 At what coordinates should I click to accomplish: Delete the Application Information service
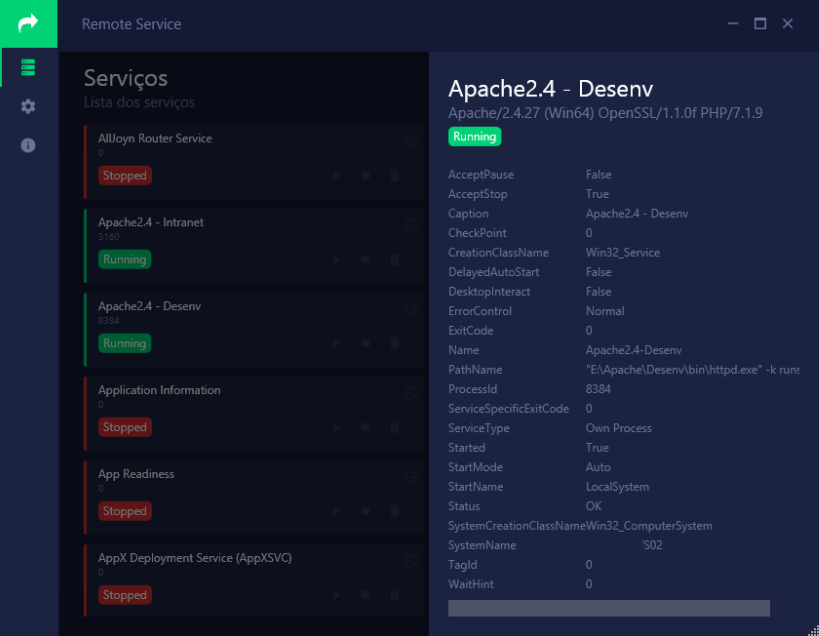395,427
